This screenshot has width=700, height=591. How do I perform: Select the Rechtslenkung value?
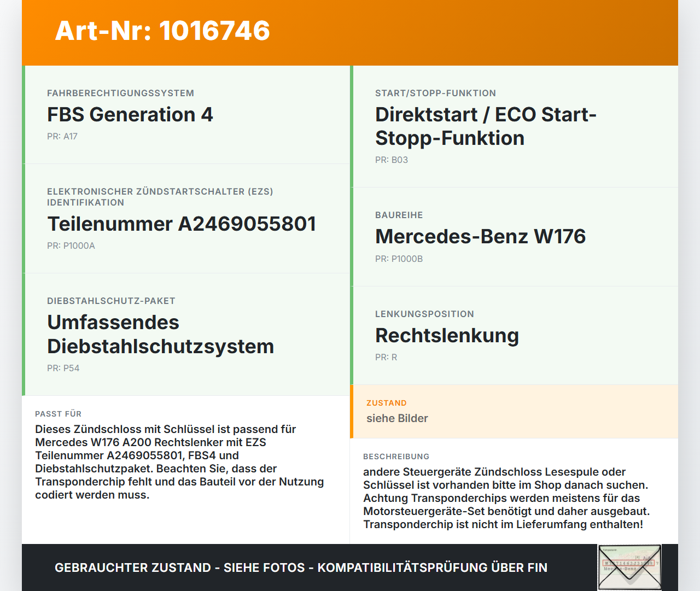click(x=447, y=336)
